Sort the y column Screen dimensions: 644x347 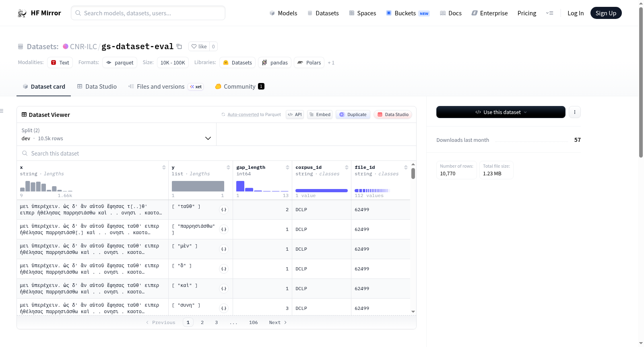coord(228,167)
